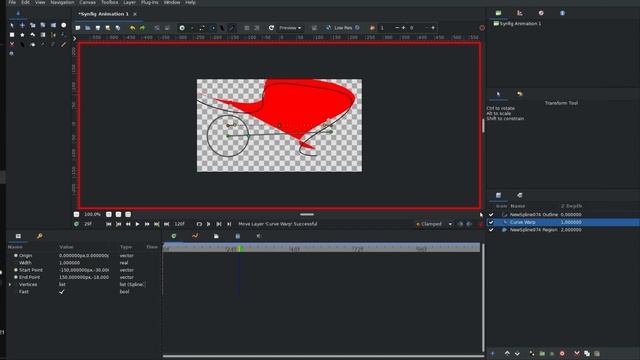Expand the Vertices parameter list

coord(11,284)
